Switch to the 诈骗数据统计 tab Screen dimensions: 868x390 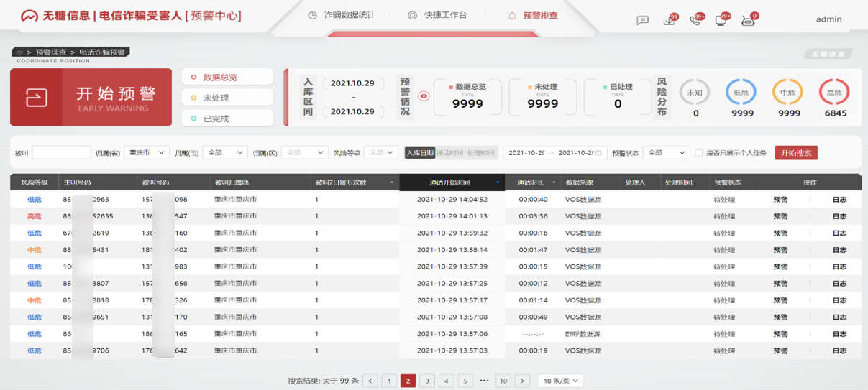coord(342,15)
